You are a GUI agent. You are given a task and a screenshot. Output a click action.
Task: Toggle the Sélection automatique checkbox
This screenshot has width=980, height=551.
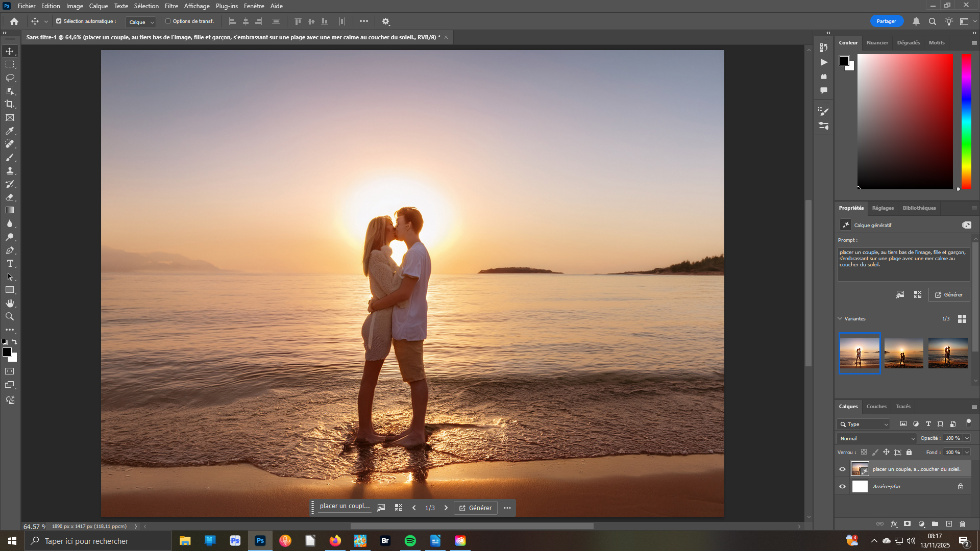(x=59, y=21)
